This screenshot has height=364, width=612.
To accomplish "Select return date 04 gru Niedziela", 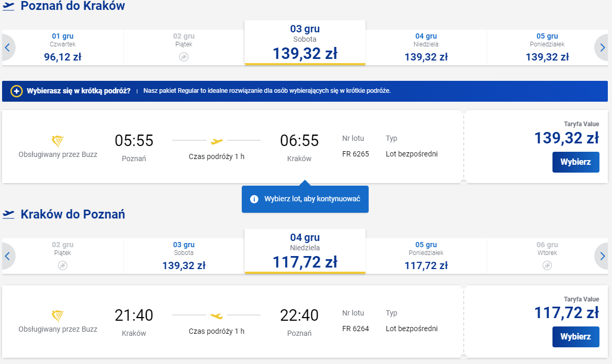I will pyautogui.click(x=305, y=251).
